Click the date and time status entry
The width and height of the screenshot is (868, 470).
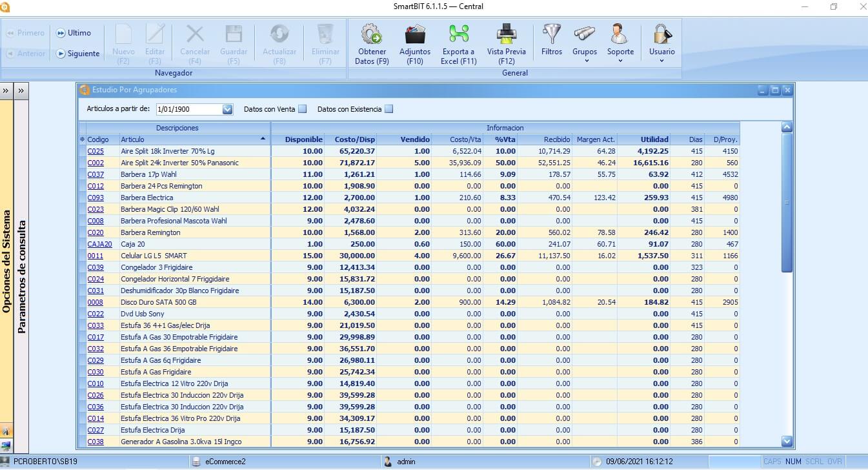click(x=633, y=462)
